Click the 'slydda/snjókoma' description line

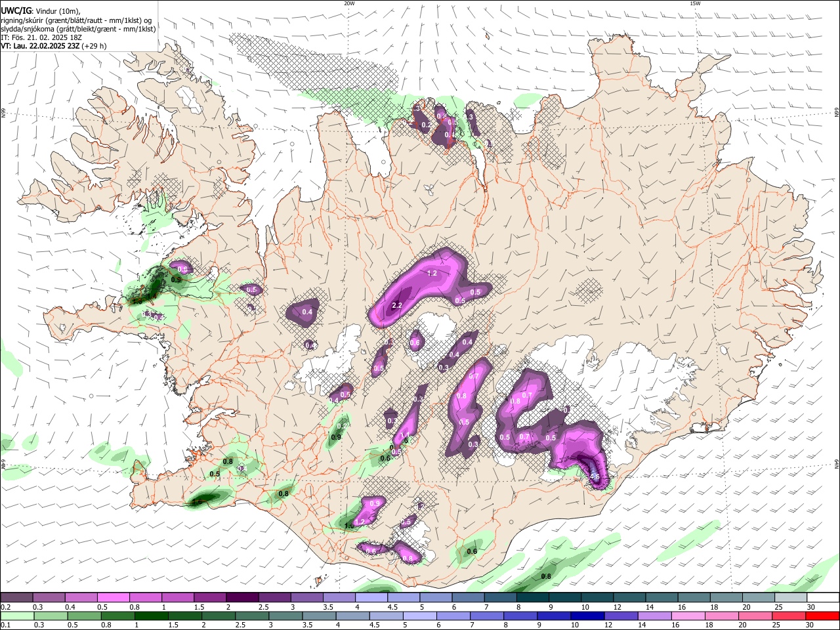pyautogui.click(x=78, y=29)
